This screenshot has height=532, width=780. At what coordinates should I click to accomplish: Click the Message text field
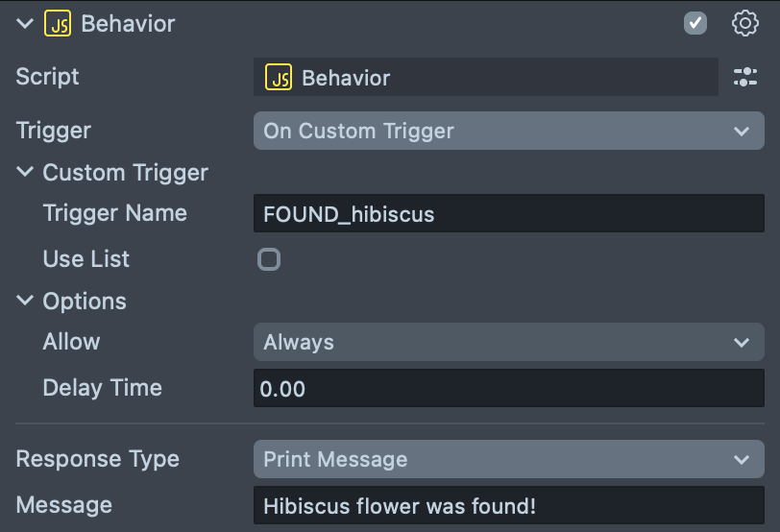(x=508, y=505)
